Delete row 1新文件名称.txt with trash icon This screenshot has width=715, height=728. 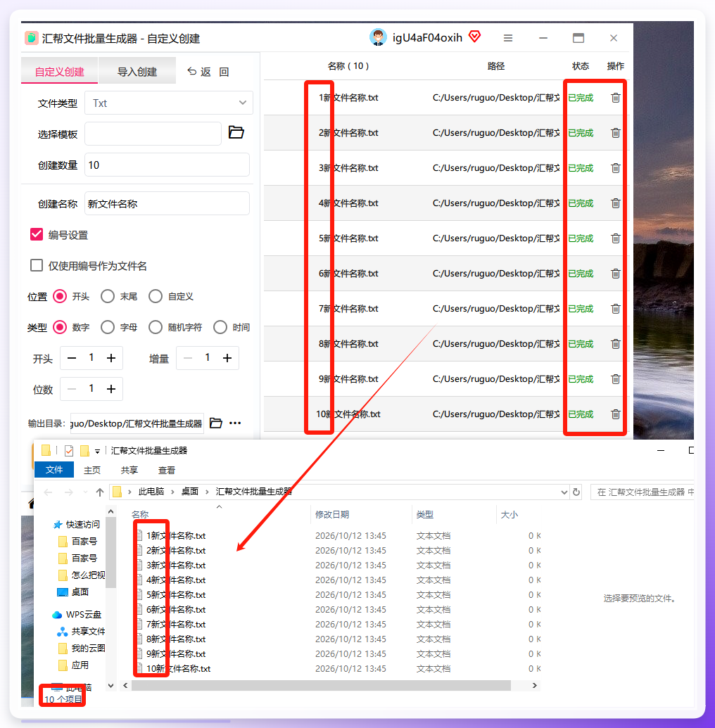[616, 98]
